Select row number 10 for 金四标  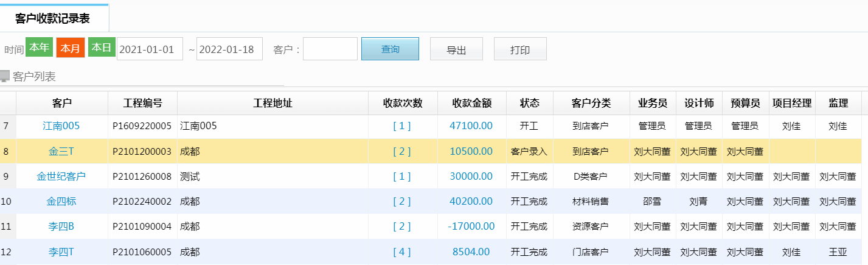7,201
